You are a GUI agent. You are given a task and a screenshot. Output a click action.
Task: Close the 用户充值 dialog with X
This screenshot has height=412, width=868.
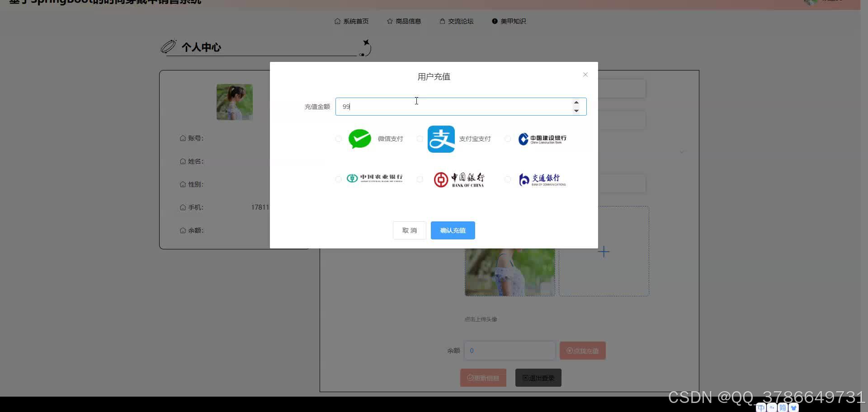585,75
